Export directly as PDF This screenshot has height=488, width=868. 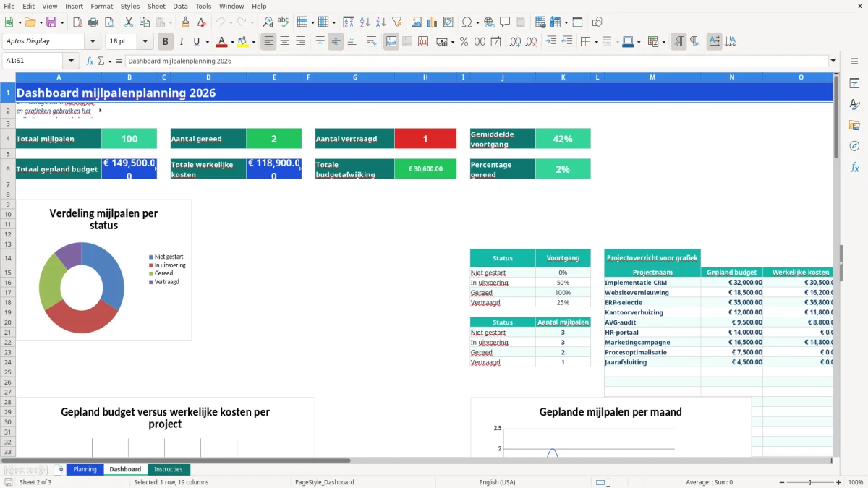77,22
